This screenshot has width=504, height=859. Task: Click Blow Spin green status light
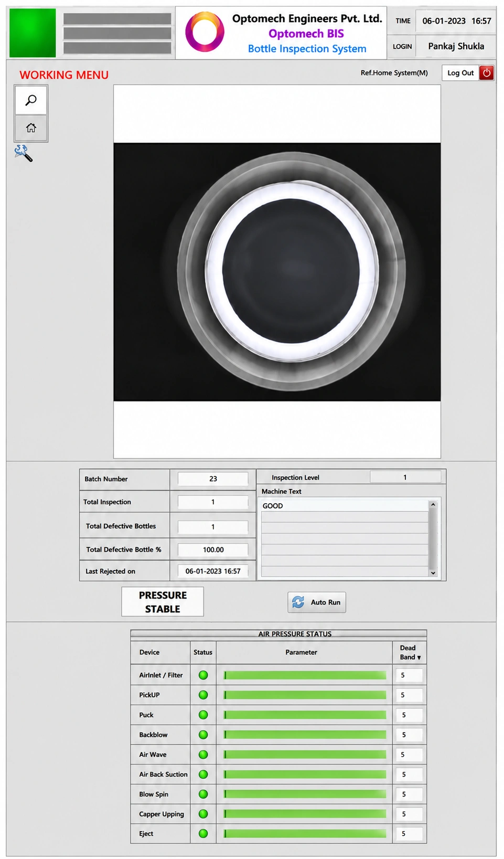click(203, 794)
